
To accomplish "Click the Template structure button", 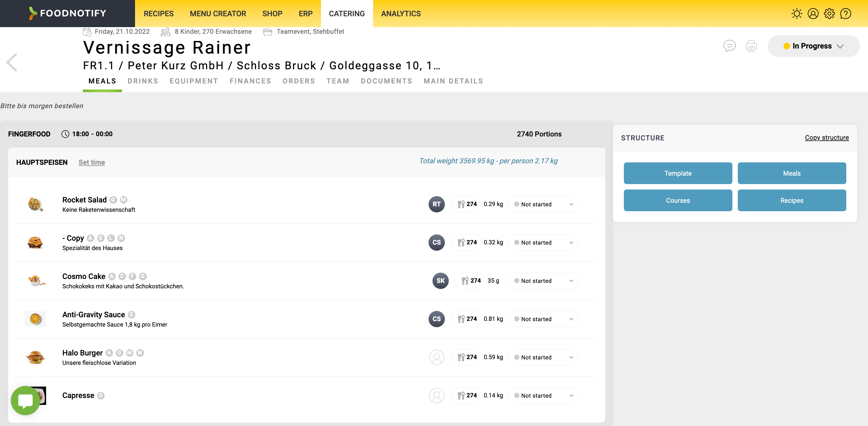I will tap(678, 173).
